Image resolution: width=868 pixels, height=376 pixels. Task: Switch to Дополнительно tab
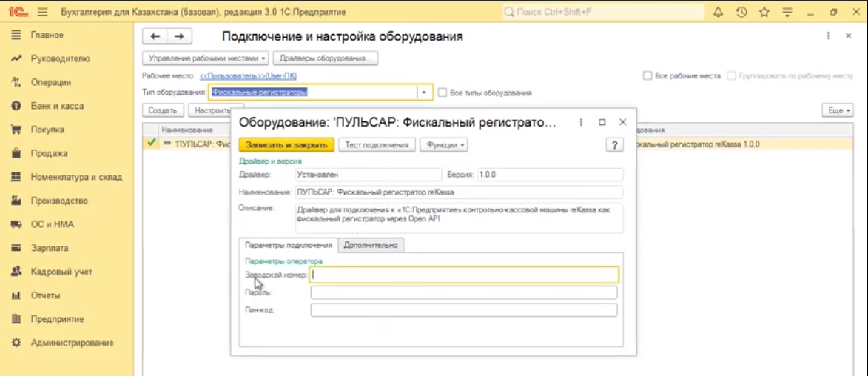click(x=370, y=245)
